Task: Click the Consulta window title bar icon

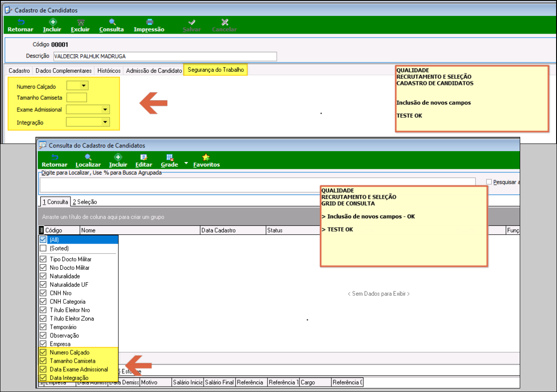Action: 43,145
